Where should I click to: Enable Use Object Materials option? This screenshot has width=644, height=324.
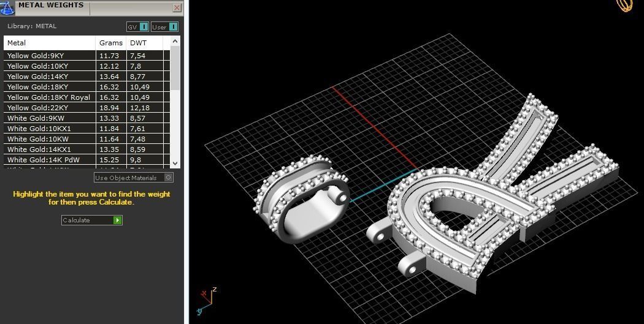pyautogui.click(x=134, y=178)
